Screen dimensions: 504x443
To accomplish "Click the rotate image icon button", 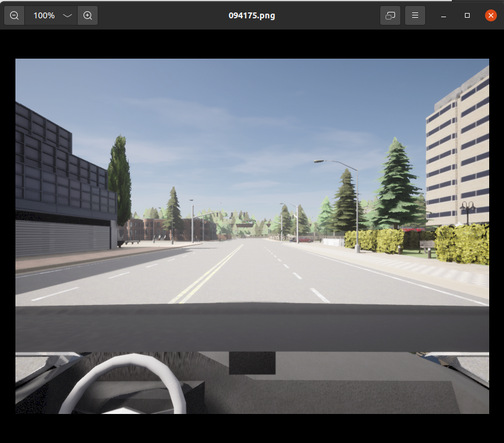I will [x=390, y=15].
